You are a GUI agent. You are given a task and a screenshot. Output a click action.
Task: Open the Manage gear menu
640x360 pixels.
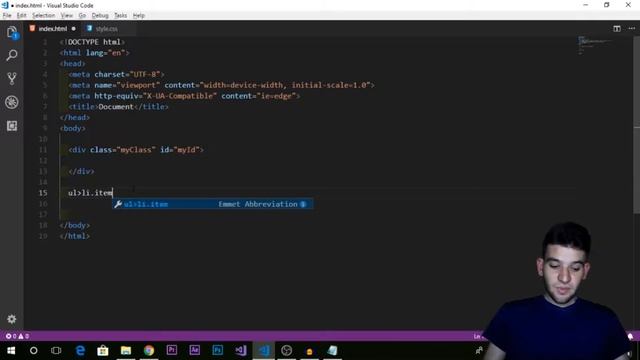12,319
